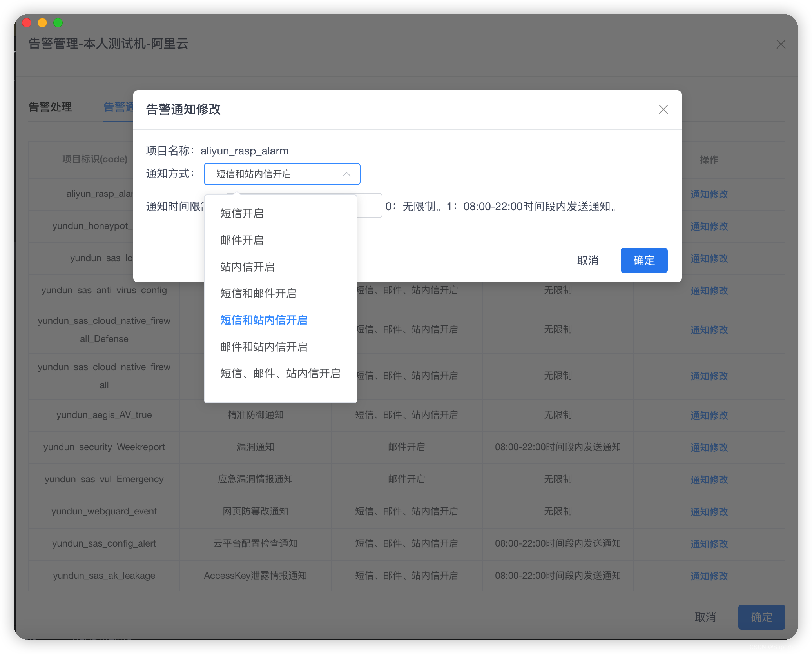The width and height of the screenshot is (812, 654).
Task: Collapse the 通知方式 dropdown chevron
Action: 346,174
